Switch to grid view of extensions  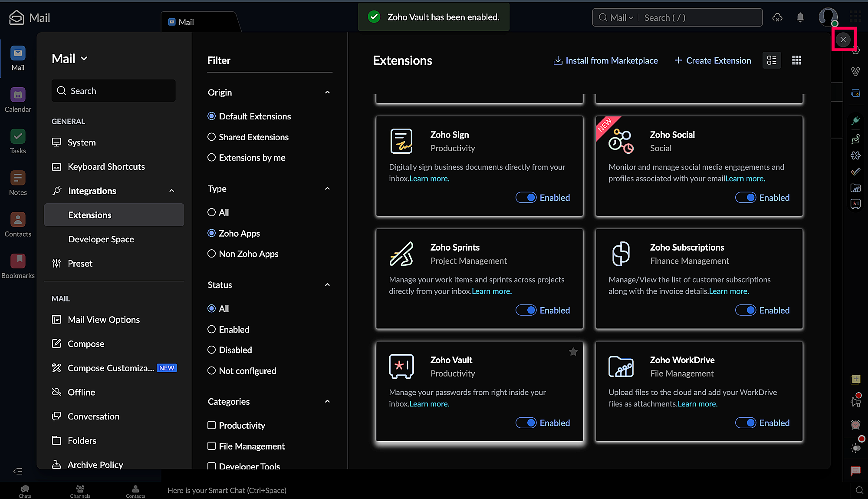click(x=796, y=60)
